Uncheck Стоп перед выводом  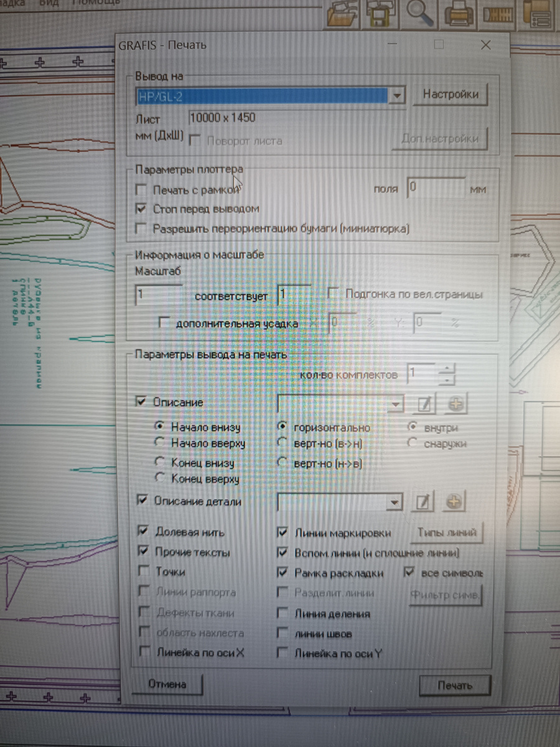tap(141, 209)
